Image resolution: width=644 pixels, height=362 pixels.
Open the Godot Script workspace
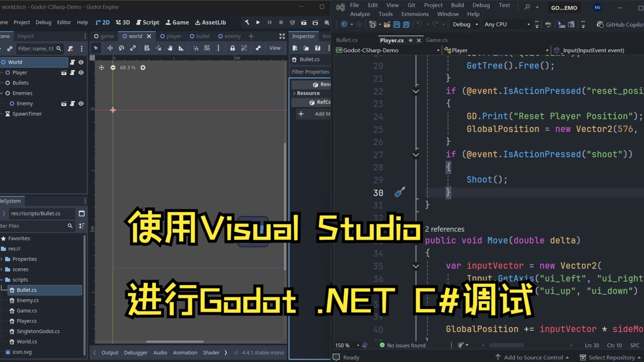(148, 22)
